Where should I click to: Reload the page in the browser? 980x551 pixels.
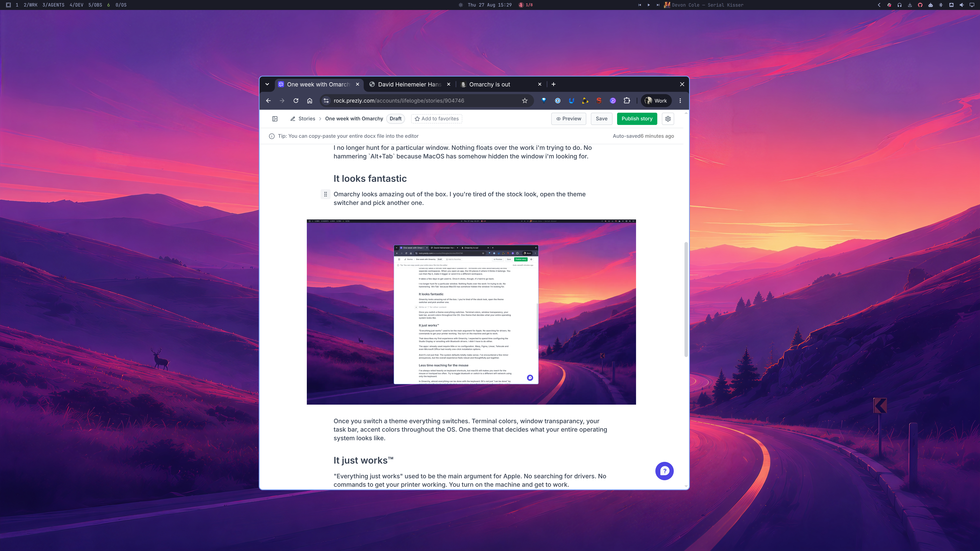click(296, 101)
